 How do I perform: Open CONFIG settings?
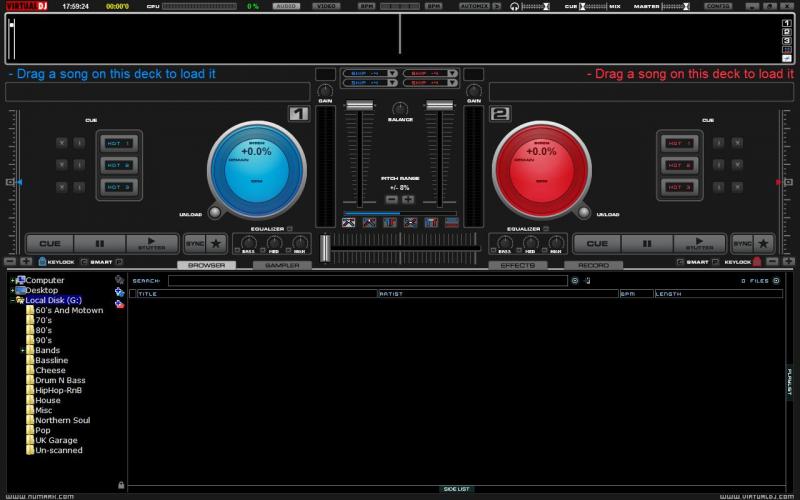(x=718, y=6)
